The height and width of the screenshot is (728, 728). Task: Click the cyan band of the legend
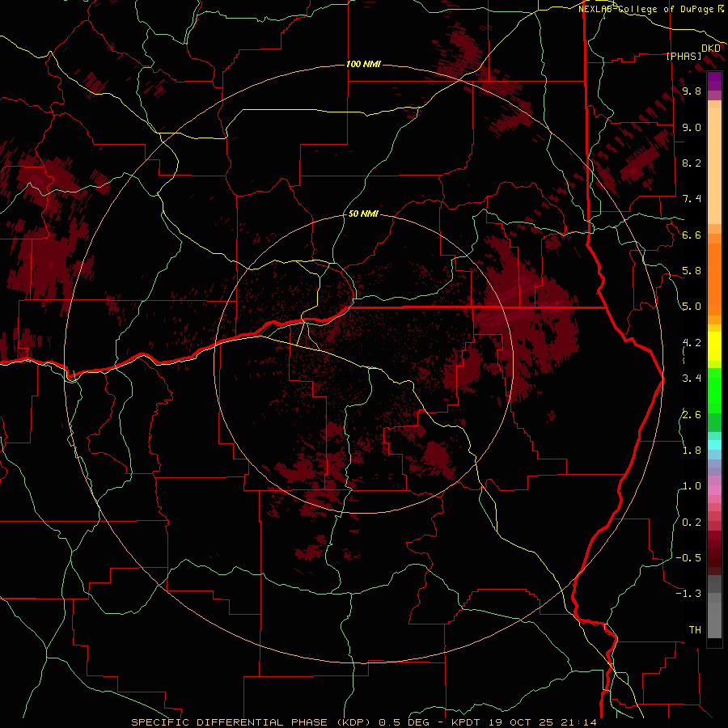coord(714,445)
